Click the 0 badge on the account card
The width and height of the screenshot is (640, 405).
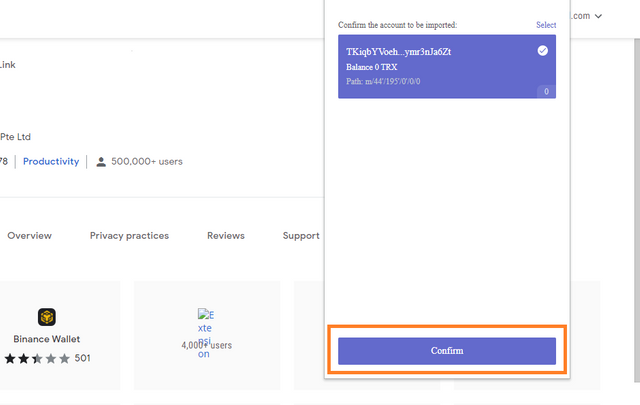pyautogui.click(x=545, y=92)
